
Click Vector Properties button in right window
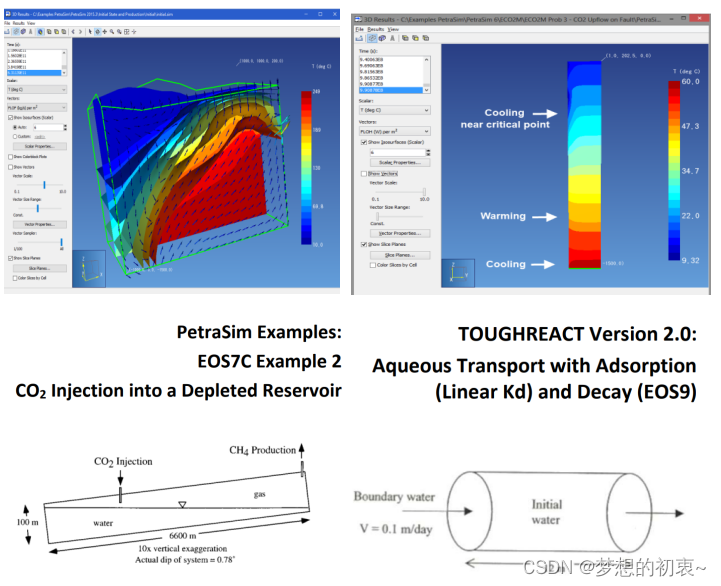point(400,233)
